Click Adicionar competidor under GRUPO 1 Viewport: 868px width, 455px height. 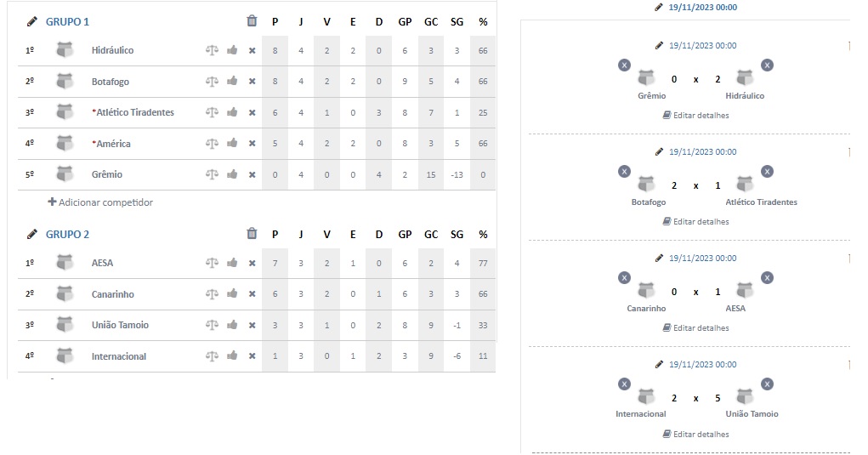click(x=100, y=202)
